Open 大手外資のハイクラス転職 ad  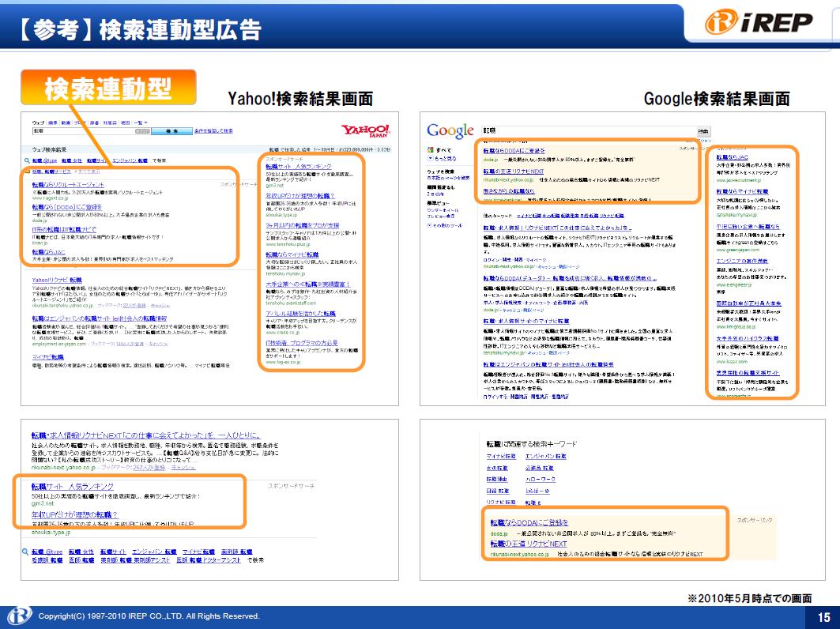click(748, 338)
